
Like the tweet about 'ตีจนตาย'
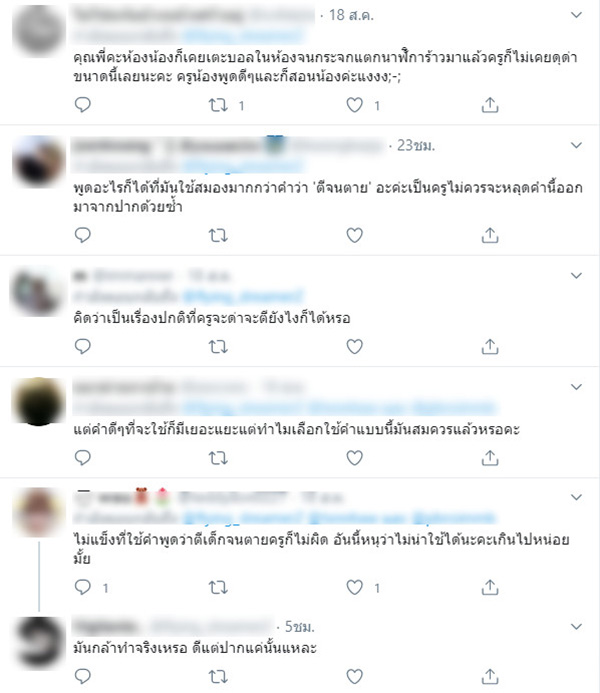point(354,235)
